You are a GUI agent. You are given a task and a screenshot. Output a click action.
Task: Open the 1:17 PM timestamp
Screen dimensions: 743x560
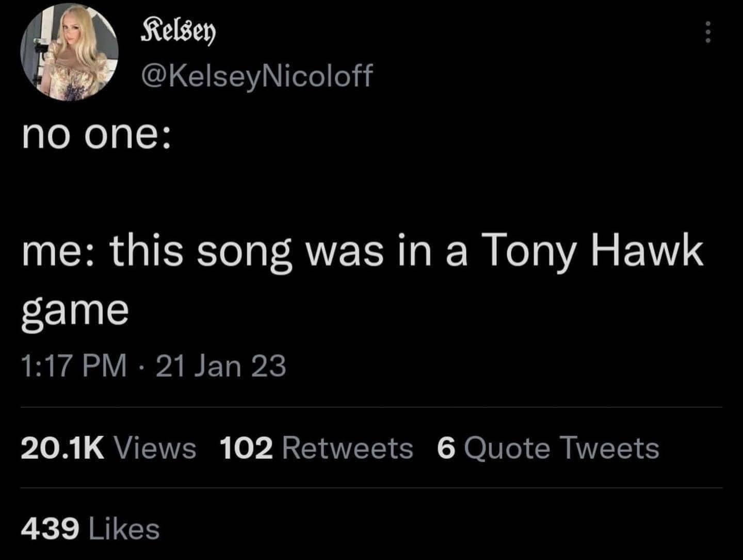coord(74,366)
